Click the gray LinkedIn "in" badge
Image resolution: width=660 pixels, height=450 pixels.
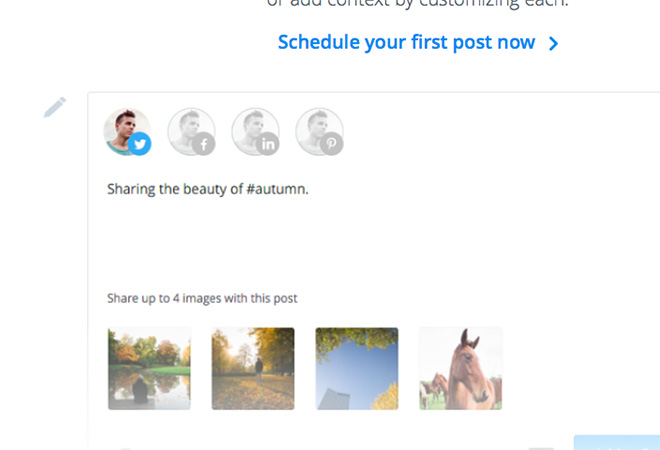click(268, 145)
